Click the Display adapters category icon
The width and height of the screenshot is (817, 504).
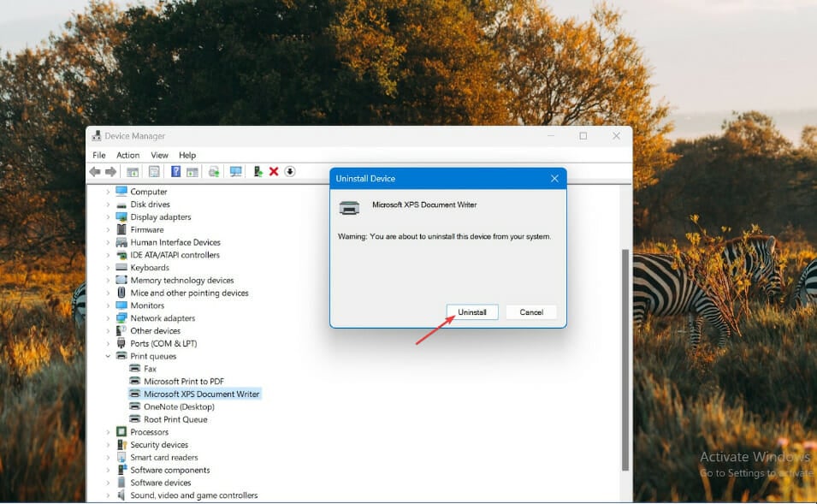tap(121, 216)
